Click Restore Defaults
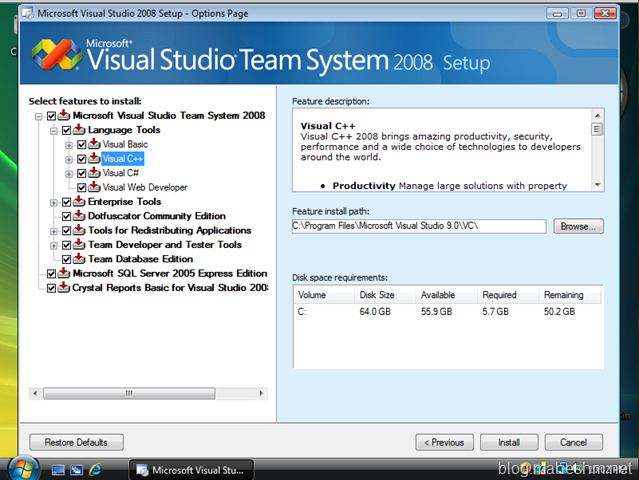 76,442
